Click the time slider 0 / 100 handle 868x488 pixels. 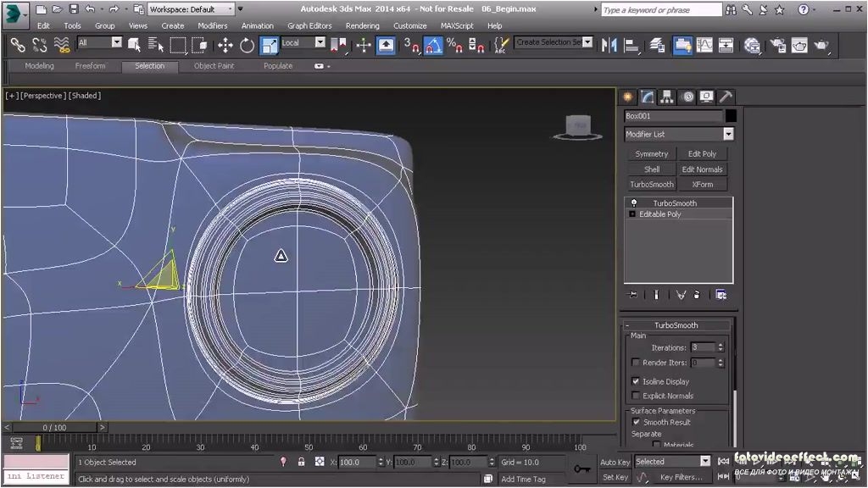tap(54, 428)
